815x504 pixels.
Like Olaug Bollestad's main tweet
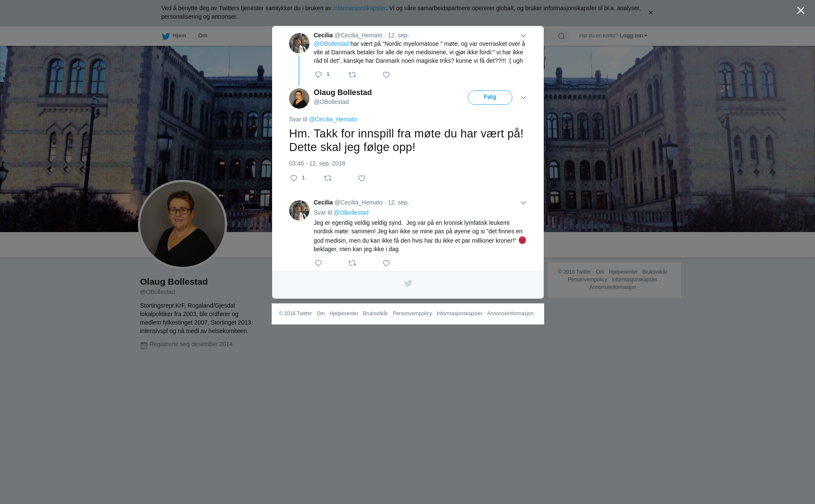point(362,178)
